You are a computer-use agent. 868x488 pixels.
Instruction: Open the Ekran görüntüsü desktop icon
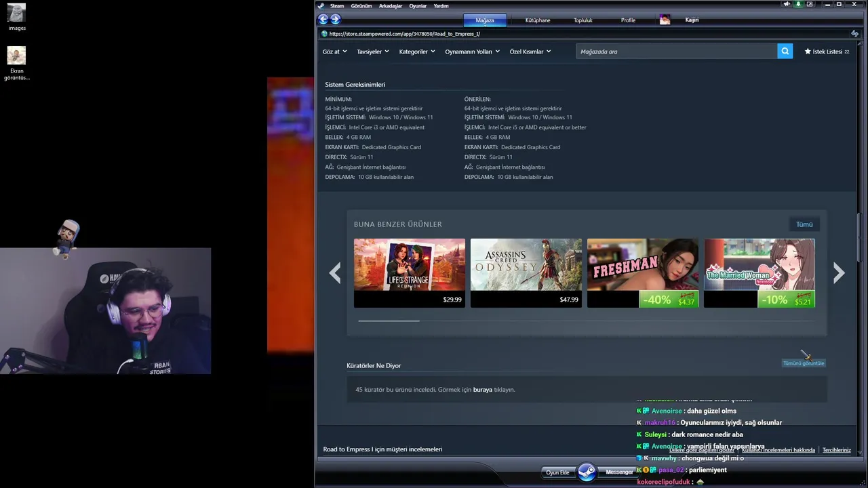point(17,64)
